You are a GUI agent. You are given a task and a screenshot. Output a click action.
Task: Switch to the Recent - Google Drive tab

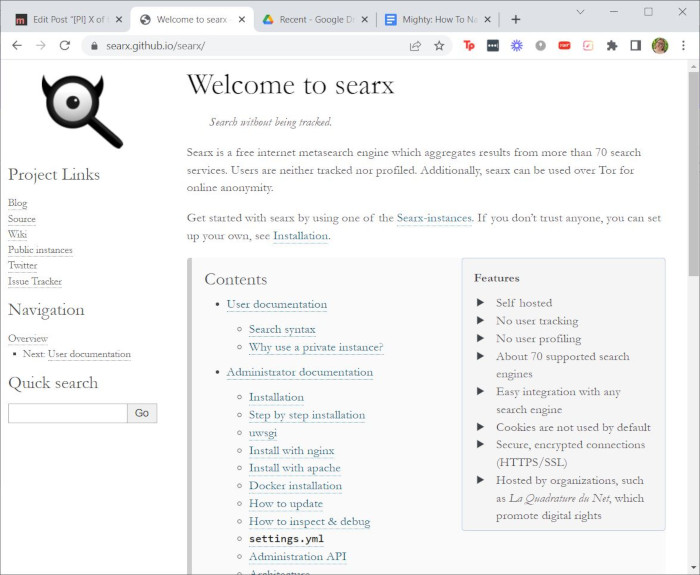pyautogui.click(x=315, y=20)
